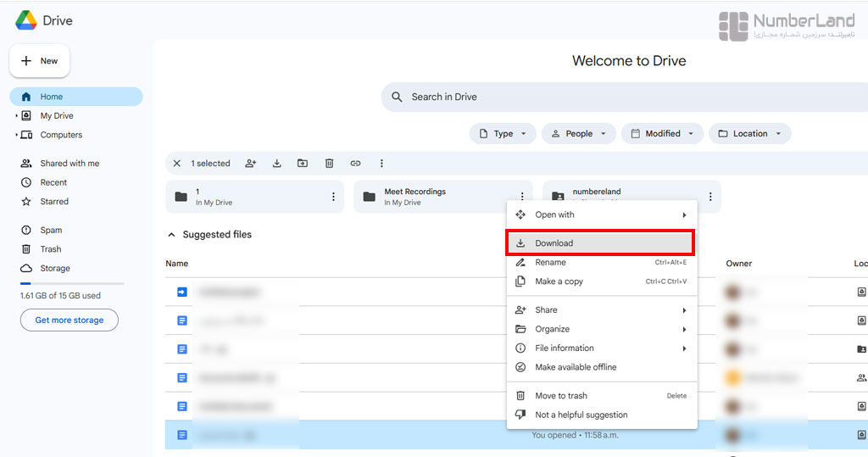Select Not a helpful suggestion

click(x=602, y=415)
